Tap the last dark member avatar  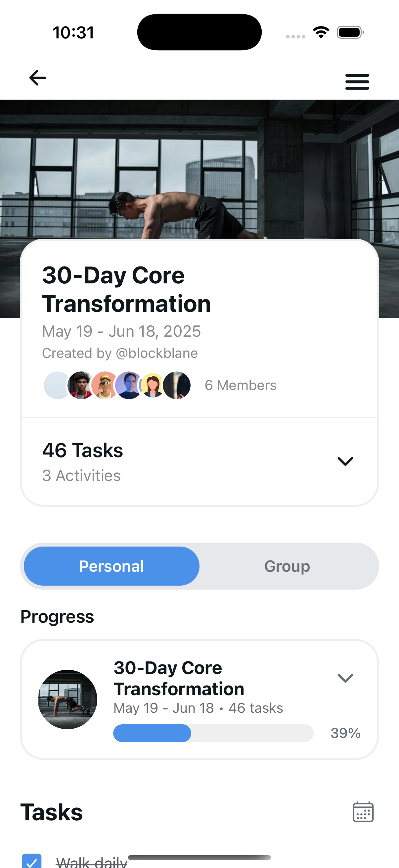pos(177,385)
